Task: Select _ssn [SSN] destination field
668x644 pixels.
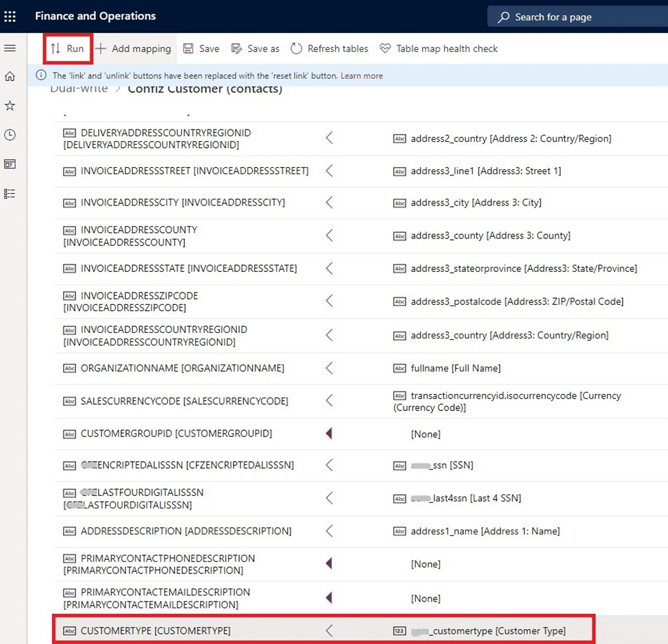Action: point(433,466)
